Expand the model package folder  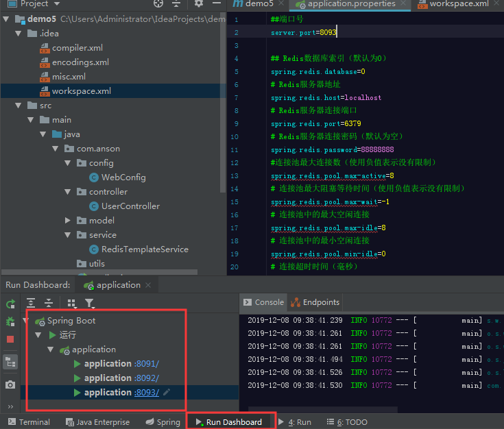(68, 221)
